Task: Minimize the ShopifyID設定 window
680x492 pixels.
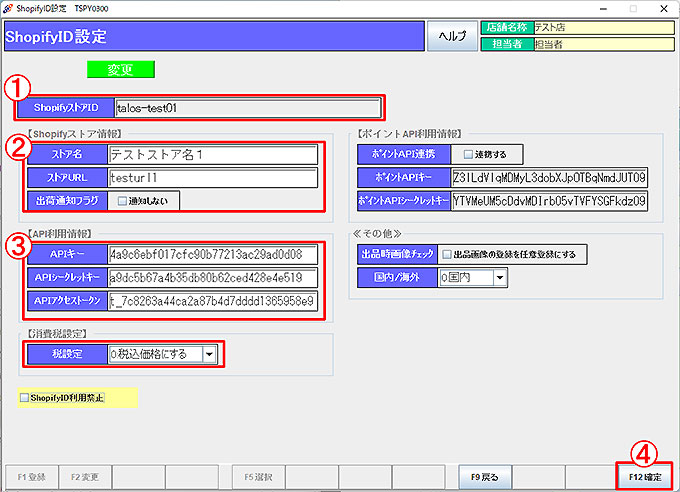Action: click(603, 9)
